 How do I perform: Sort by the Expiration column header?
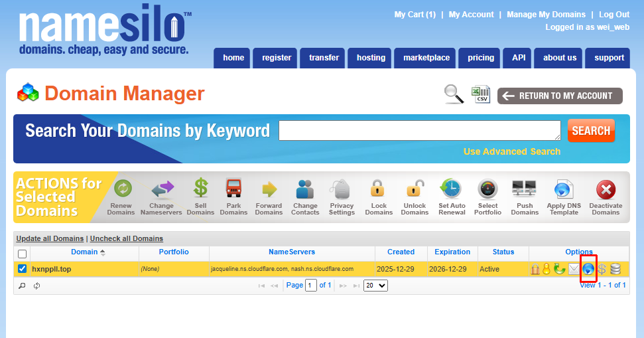coord(452,252)
